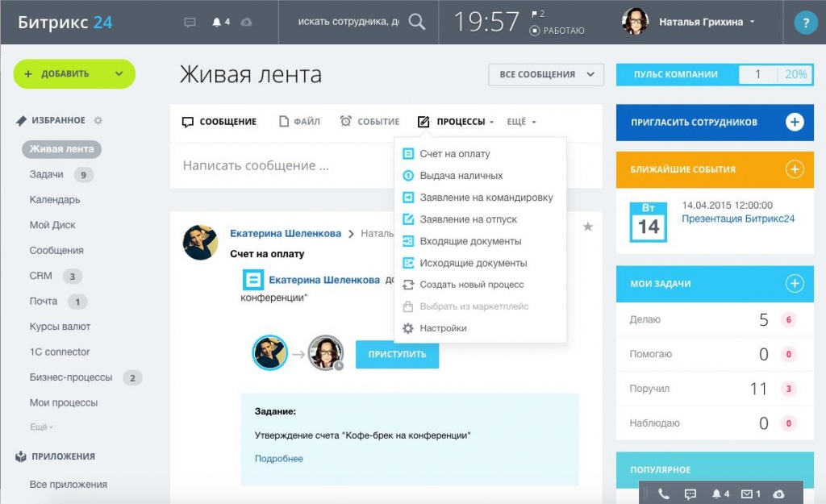This screenshot has height=504, width=826.
Task: Switch to the Событие tab
Action: pos(370,122)
